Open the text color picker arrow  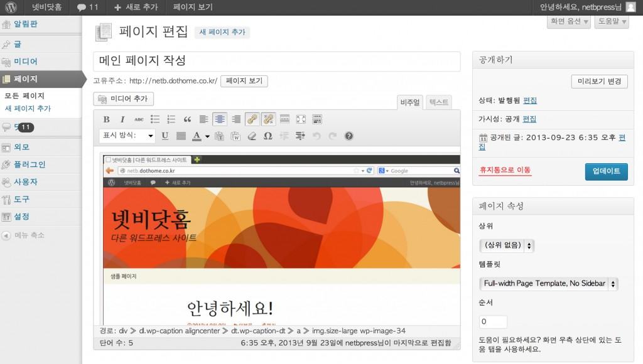pos(207,136)
